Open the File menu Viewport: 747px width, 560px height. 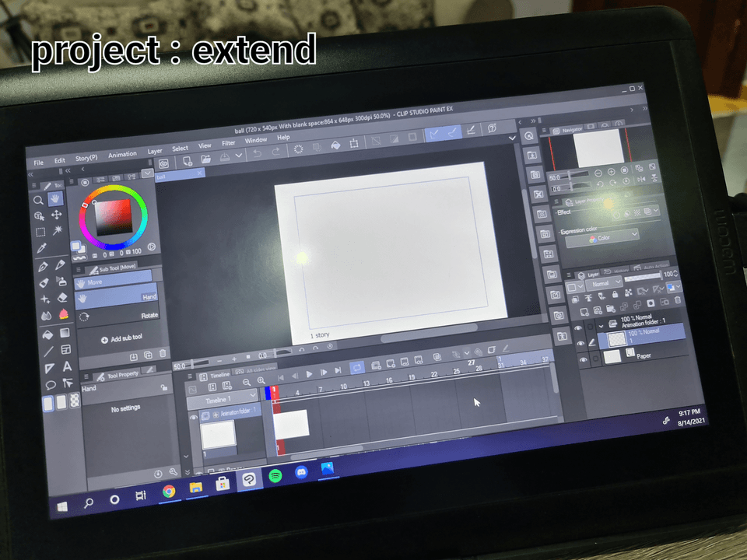(x=39, y=163)
